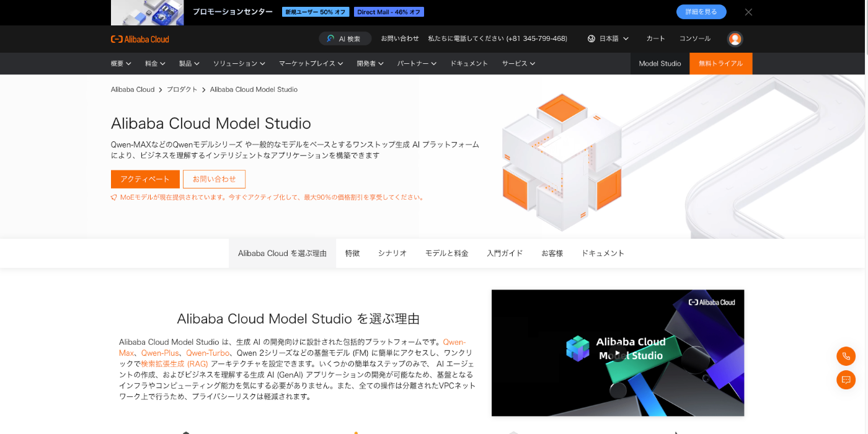
Task: Click the outlined お問い合わせ button
Action: [214, 179]
